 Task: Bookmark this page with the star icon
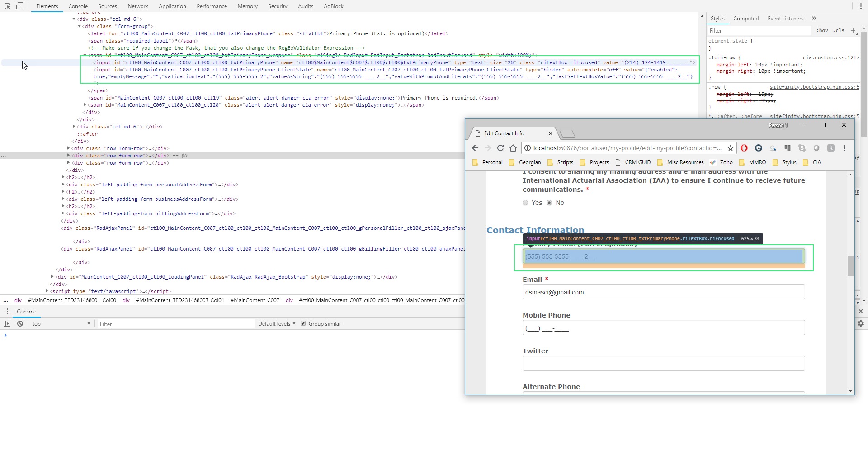(x=730, y=148)
